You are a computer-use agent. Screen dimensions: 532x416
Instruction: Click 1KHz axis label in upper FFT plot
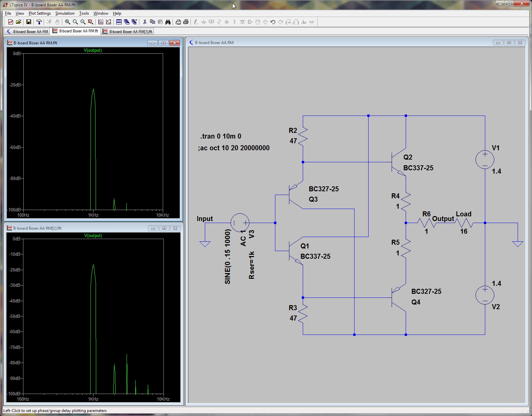(93, 215)
